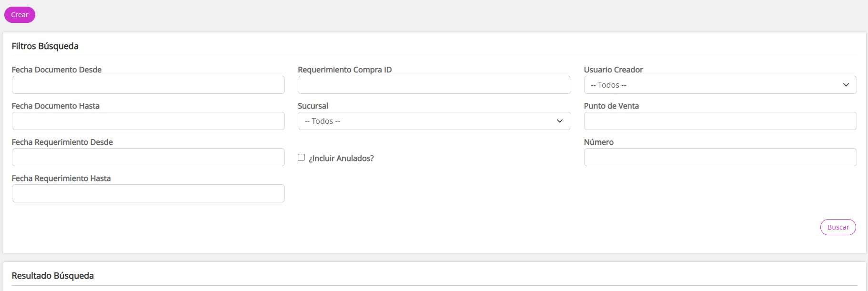
Task: Click the chevron arrow in Sucursal
Action: click(x=560, y=121)
